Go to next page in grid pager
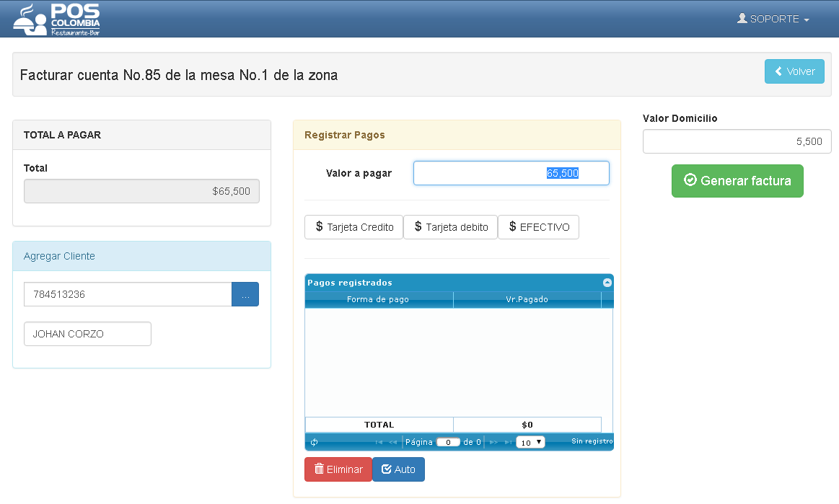839x504 pixels. [x=493, y=442]
